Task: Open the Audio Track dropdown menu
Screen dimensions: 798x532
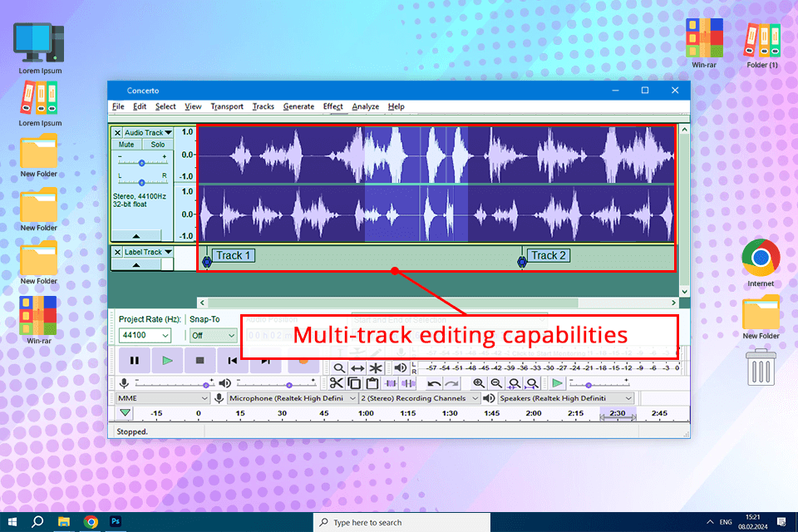Action: tap(148, 133)
